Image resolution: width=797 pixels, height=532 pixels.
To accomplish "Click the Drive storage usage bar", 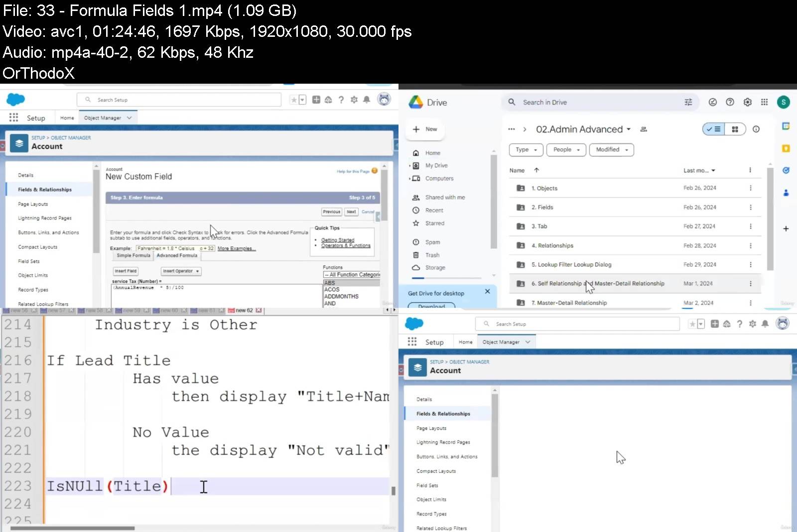I will (446, 278).
